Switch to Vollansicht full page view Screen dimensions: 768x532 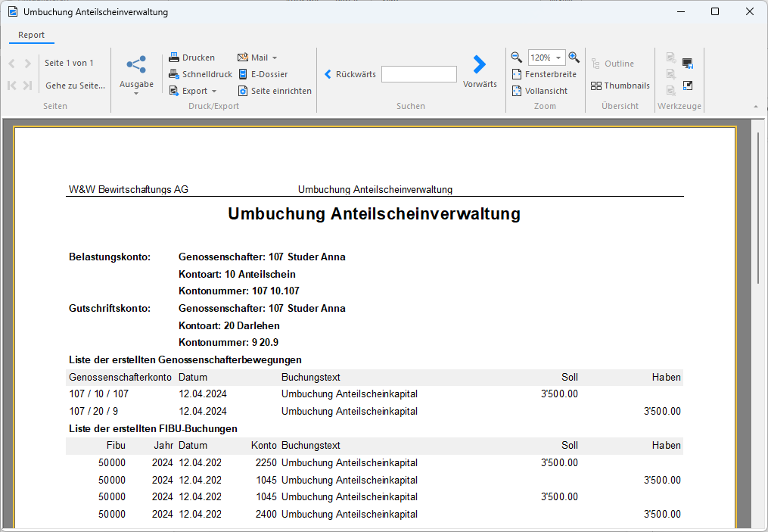pos(539,91)
